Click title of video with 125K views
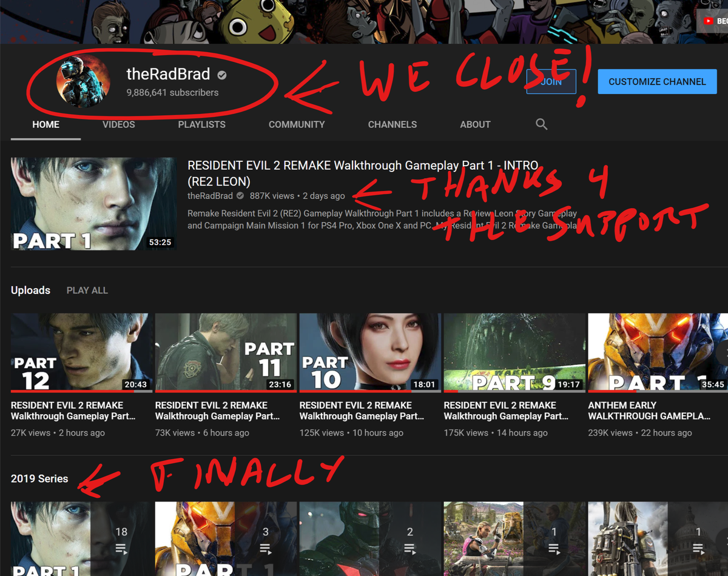This screenshot has width=728, height=576. [x=362, y=410]
